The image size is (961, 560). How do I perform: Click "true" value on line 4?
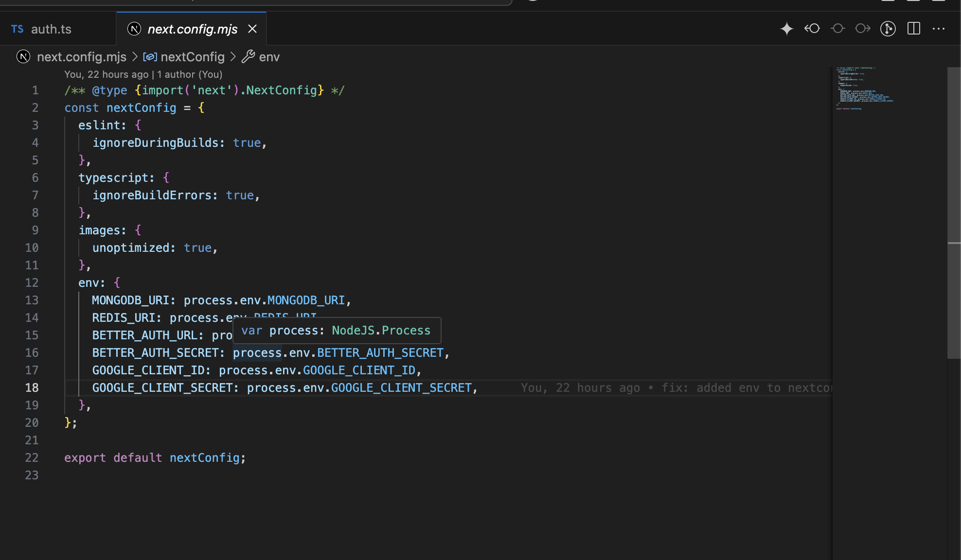pyautogui.click(x=247, y=143)
